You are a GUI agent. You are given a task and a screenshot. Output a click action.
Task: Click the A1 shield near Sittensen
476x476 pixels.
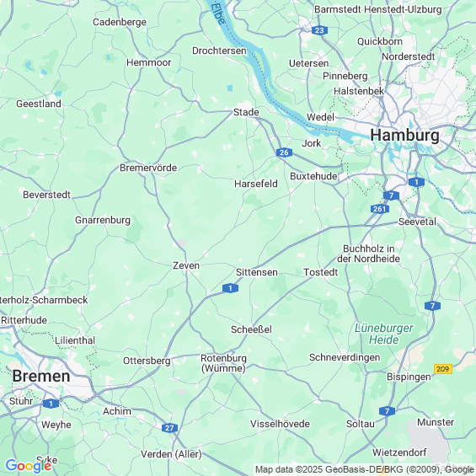click(230, 288)
